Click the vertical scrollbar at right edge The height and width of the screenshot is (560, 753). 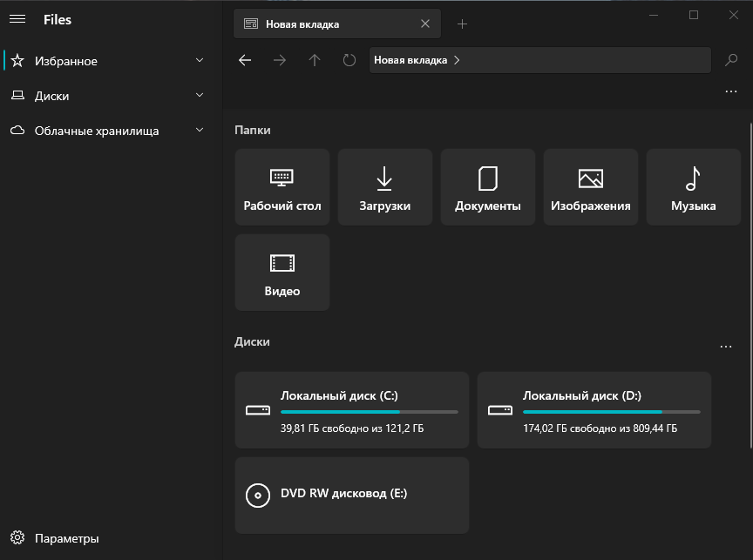pyautogui.click(x=751, y=286)
